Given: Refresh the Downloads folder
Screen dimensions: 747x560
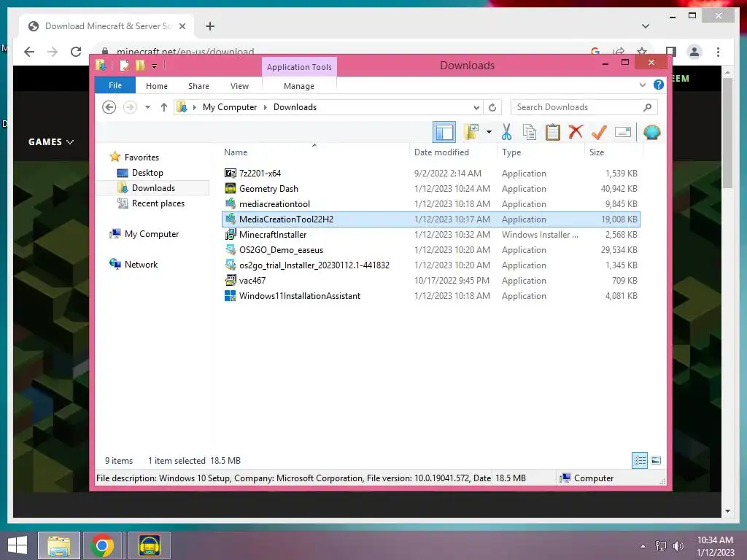Looking at the screenshot, I should point(492,107).
